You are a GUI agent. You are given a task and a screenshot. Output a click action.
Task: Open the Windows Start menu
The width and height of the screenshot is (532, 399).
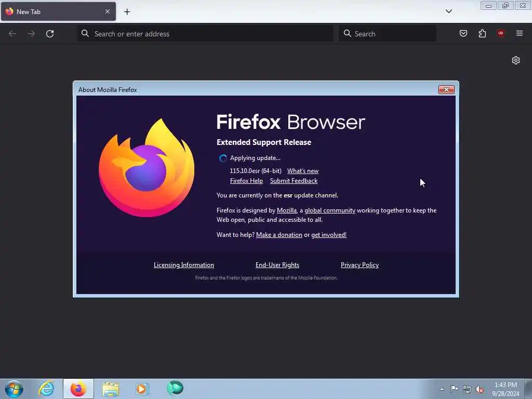coord(14,389)
